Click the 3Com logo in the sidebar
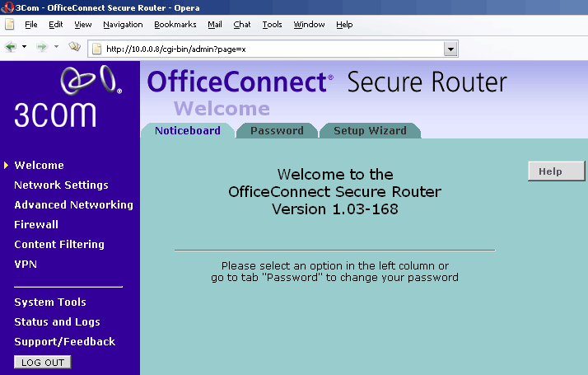The width and height of the screenshot is (588, 375). coord(68,97)
